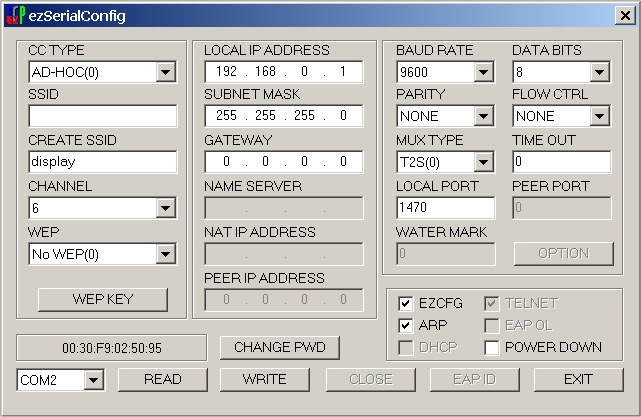Toggle the DHCP checkbox
Viewport: 641px width, 417px height.
coord(406,348)
